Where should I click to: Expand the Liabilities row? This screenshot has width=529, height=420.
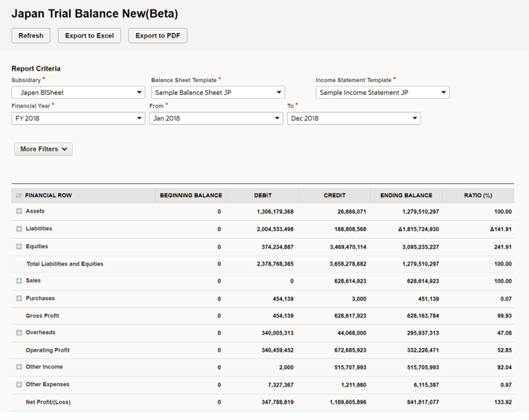point(19,229)
